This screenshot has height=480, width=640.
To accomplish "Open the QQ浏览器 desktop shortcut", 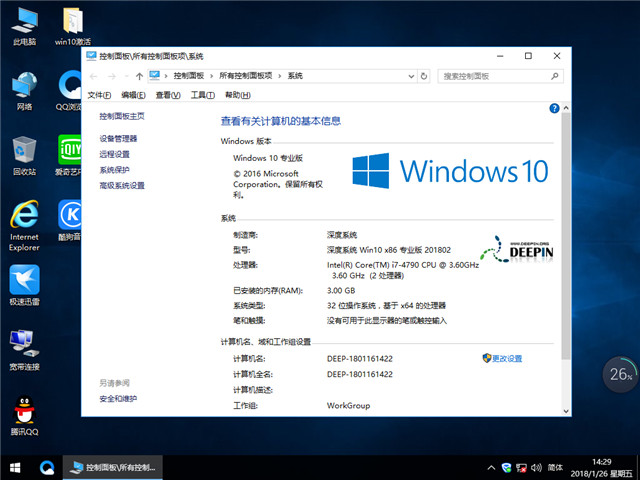I will [x=69, y=91].
